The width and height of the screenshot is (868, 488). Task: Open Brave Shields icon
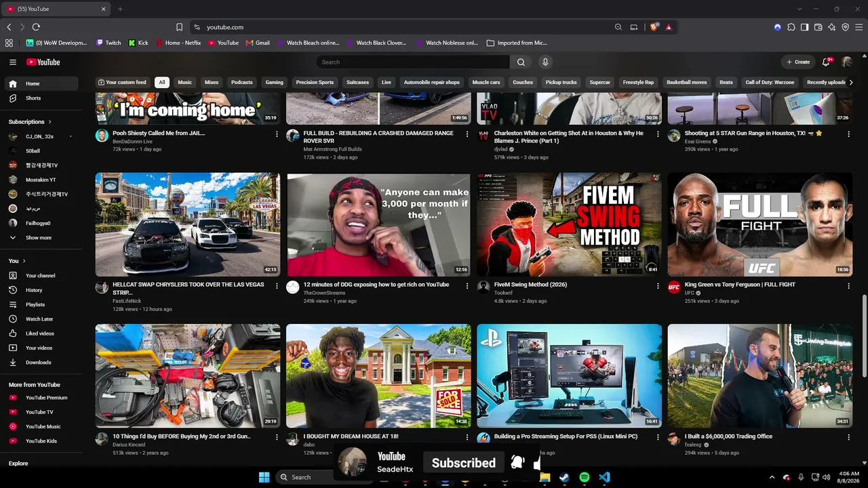tap(654, 27)
